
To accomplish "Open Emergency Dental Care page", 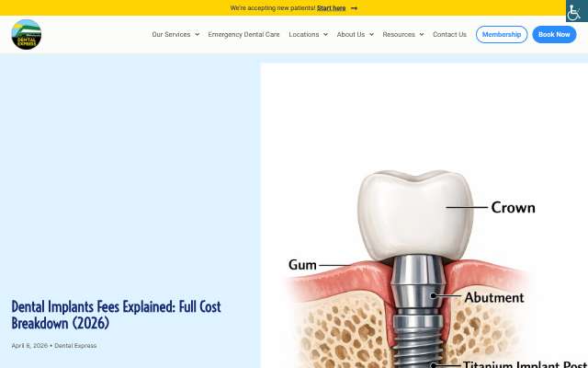I will tap(243, 34).
